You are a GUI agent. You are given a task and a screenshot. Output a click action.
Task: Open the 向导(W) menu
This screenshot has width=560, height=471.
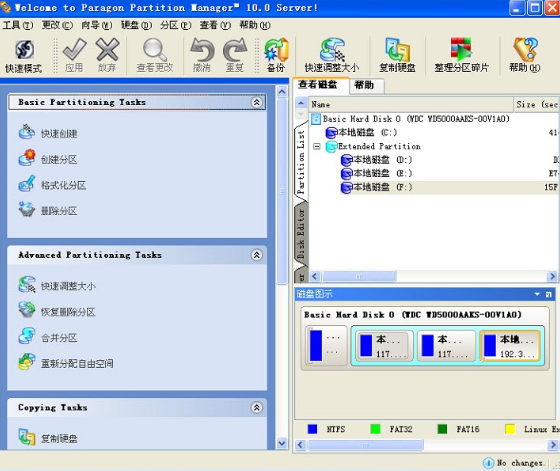(x=96, y=25)
